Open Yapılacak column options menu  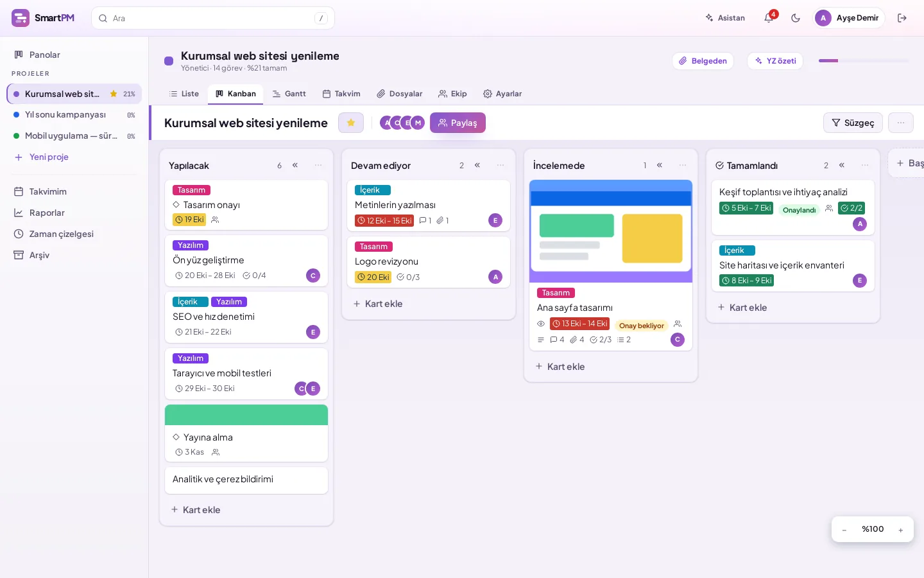tap(318, 165)
